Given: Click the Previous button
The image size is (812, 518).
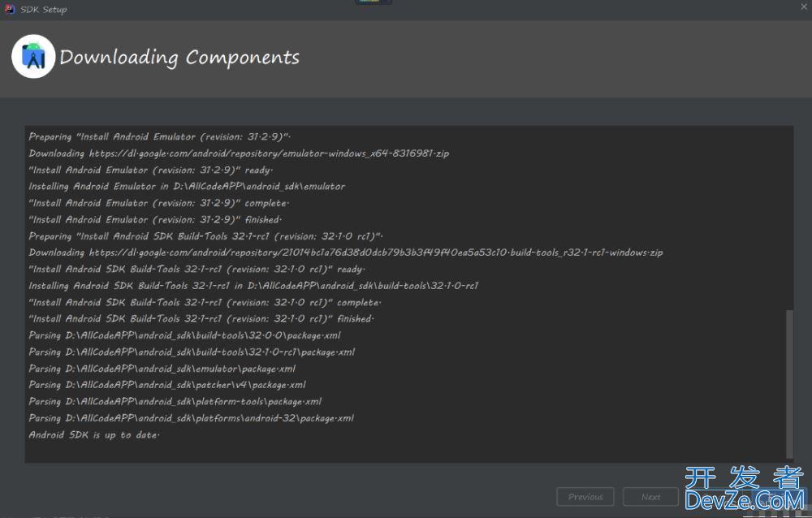Looking at the screenshot, I should pos(585,497).
